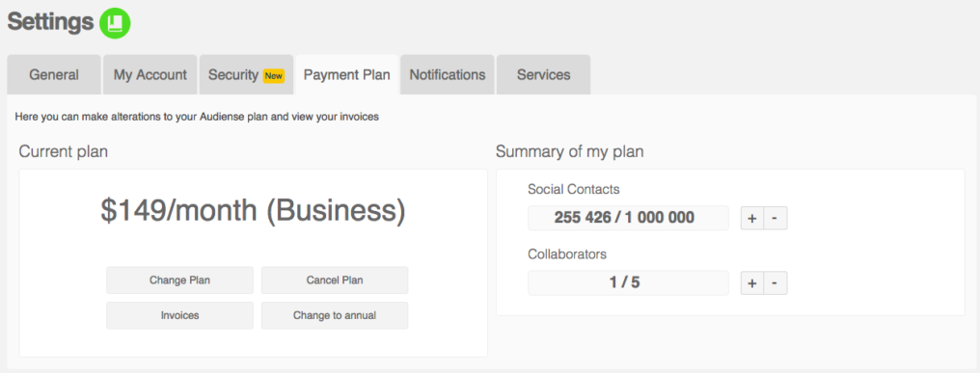
Task: Click the Social Contacts count field
Action: [x=628, y=218]
